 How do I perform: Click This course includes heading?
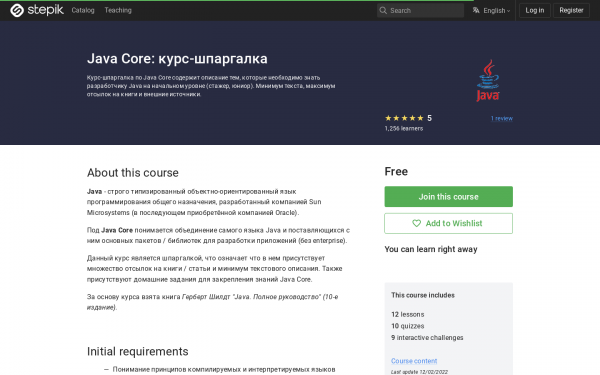tap(423, 295)
